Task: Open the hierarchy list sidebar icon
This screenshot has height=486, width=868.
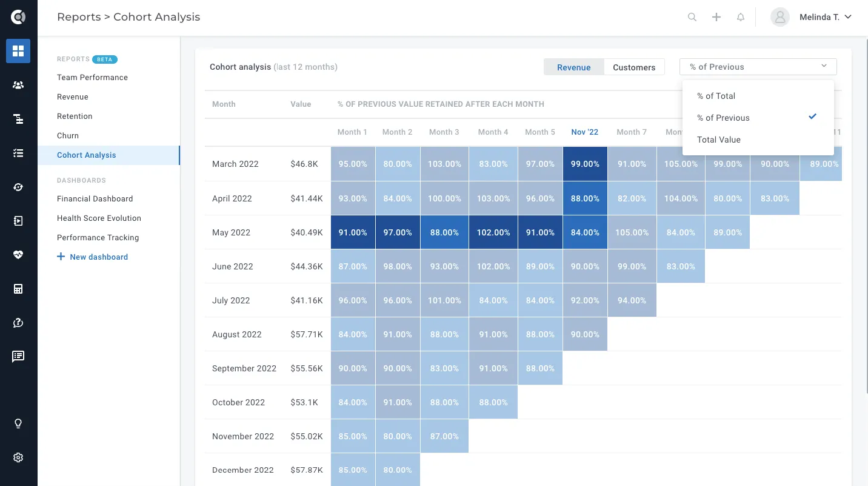Action: pyautogui.click(x=18, y=119)
